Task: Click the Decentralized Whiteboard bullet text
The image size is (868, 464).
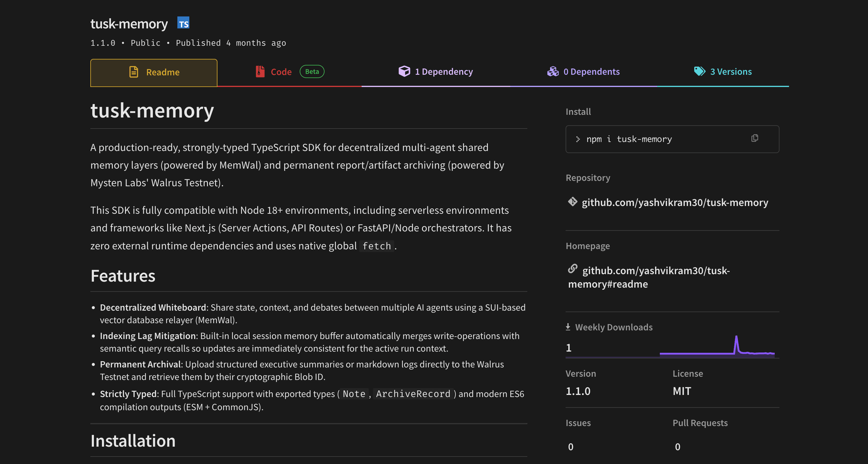Action: [312, 314]
